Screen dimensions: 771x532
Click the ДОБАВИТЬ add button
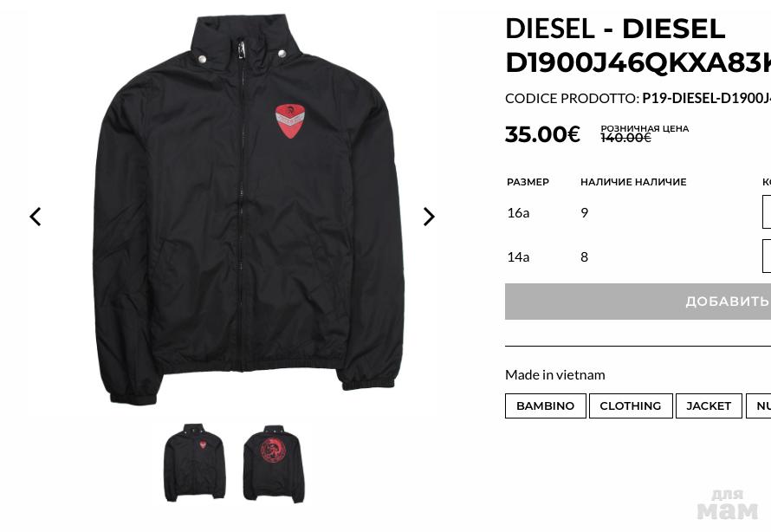(638, 302)
